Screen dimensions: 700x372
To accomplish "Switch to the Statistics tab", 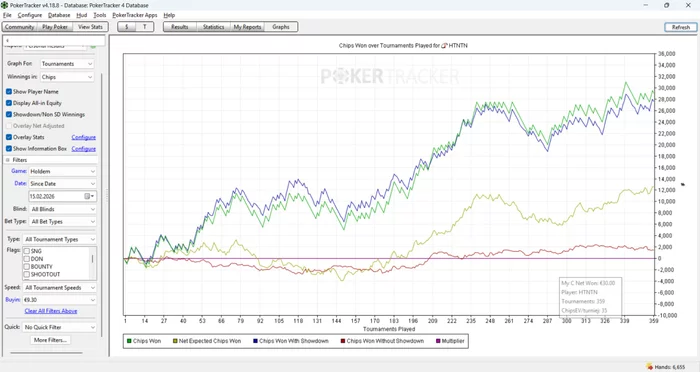I will pyautogui.click(x=213, y=27).
